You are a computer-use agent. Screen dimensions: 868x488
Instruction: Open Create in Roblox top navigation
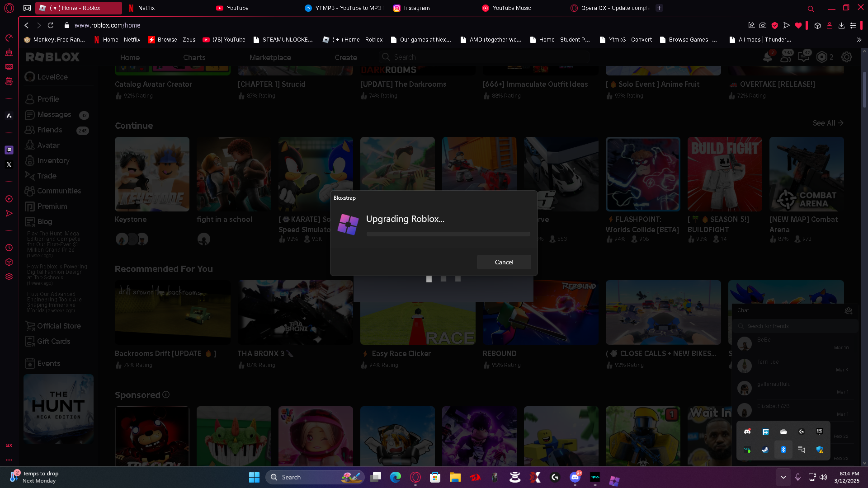tap(345, 57)
